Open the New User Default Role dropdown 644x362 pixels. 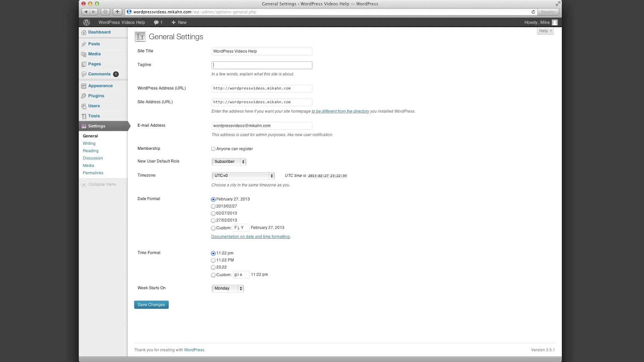pyautogui.click(x=229, y=161)
